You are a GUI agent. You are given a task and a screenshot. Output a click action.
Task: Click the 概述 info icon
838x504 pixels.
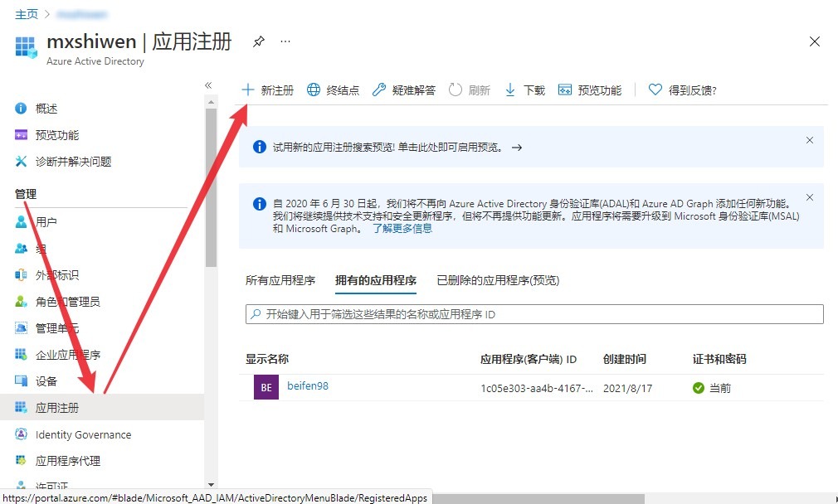click(21, 109)
